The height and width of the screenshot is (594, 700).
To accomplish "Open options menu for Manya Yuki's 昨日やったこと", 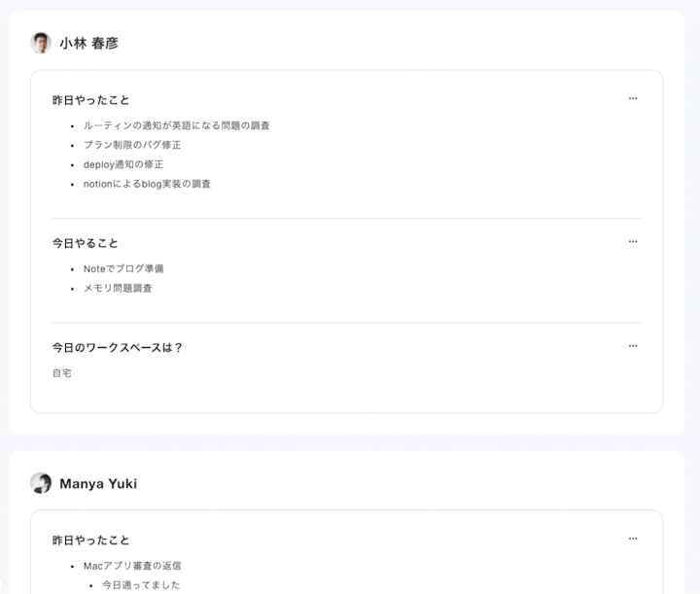I will pyautogui.click(x=633, y=539).
